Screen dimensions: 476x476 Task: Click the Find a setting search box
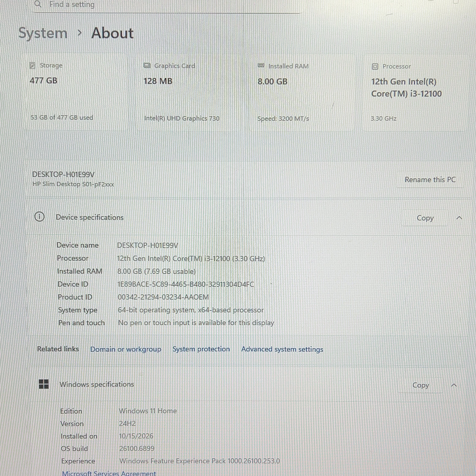click(x=167, y=5)
